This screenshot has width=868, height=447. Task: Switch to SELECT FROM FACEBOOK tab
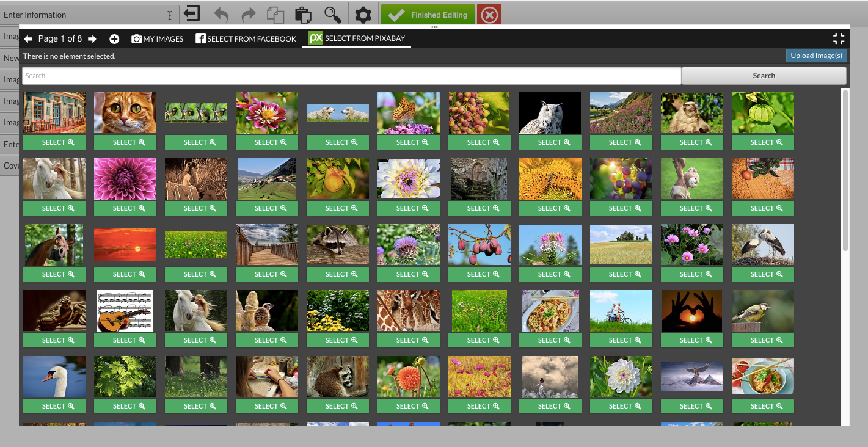tap(246, 38)
